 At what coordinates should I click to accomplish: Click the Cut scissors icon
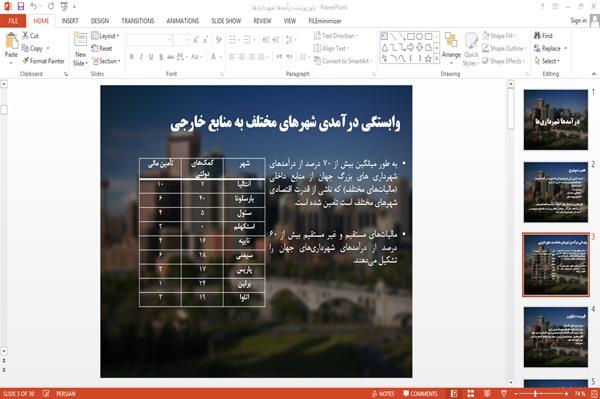tap(25, 36)
